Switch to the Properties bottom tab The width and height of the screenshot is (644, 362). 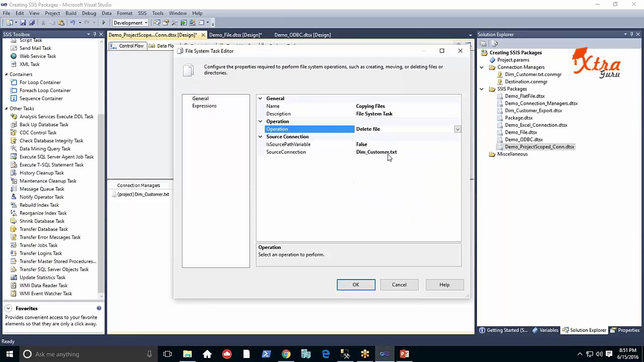tap(625, 330)
